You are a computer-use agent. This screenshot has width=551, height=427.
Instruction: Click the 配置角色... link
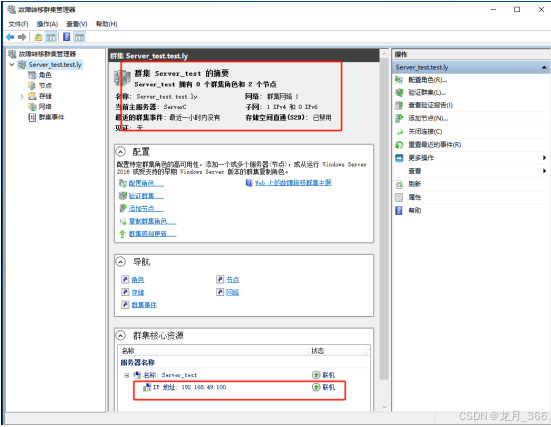tap(146, 183)
